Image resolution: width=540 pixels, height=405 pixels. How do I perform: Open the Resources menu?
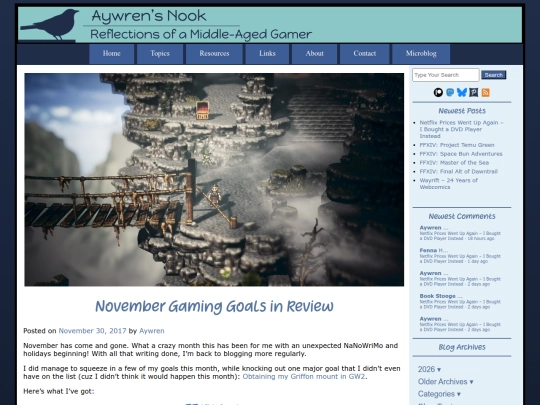pyautogui.click(x=214, y=54)
